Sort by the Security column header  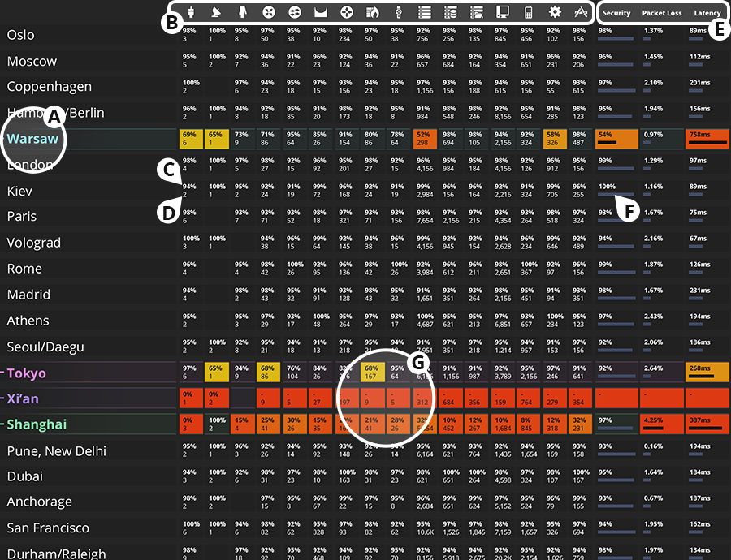click(x=616, y=14)
